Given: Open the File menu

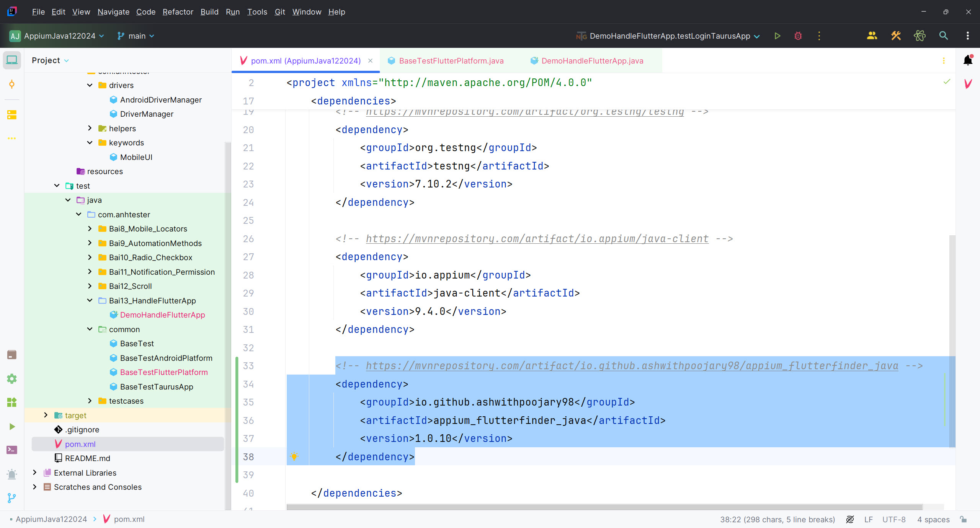Looking at the screenshot, I should [38, 12].
